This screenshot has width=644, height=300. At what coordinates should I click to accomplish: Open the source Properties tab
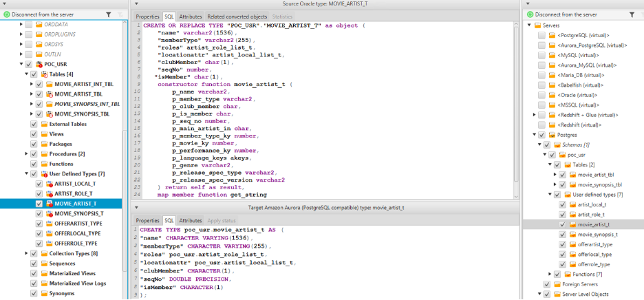(147, 17)
